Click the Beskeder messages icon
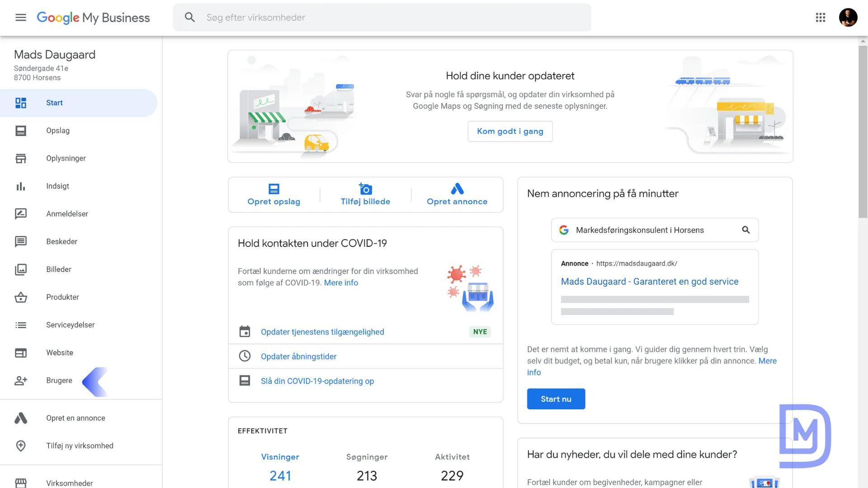This screenshot has height=488, width=868. coord(21,242)
